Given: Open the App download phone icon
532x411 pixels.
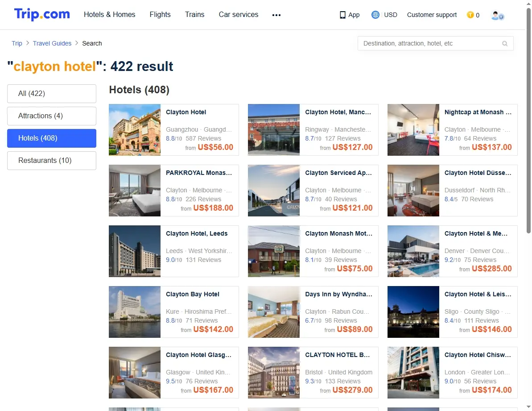Looking at the screenshot, I should (x=342, y=15).
